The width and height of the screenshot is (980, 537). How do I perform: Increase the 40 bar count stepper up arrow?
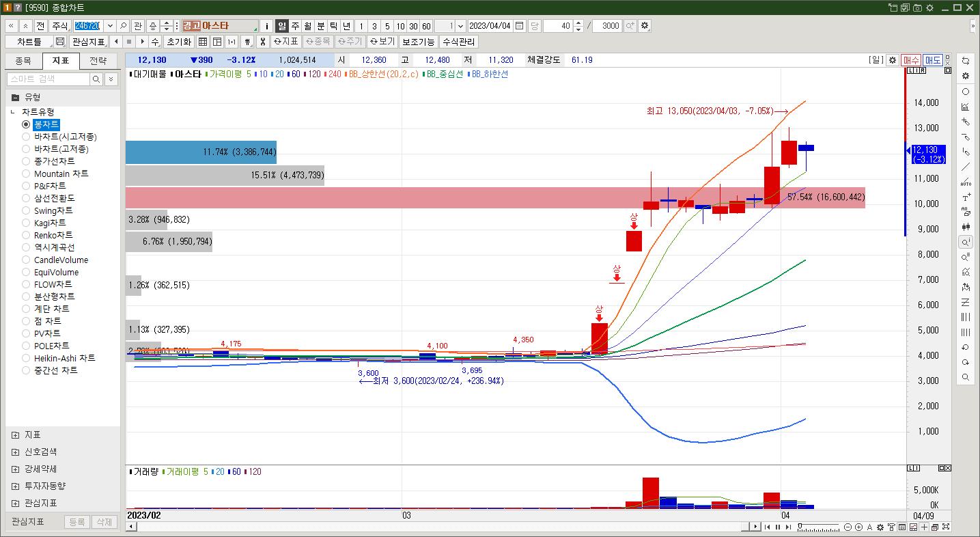578,23
